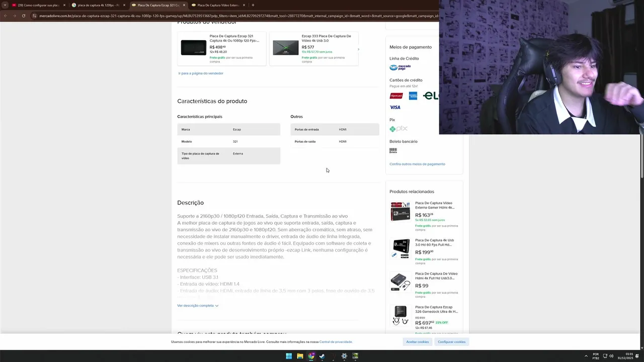Open the Settings gear taskbar icon
The height and width of the screenshot is (362, 644).
pos(344,356)
